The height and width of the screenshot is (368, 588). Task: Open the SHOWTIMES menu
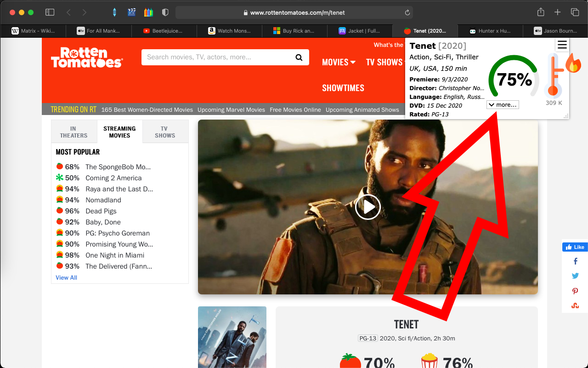[x=343, y=88]
